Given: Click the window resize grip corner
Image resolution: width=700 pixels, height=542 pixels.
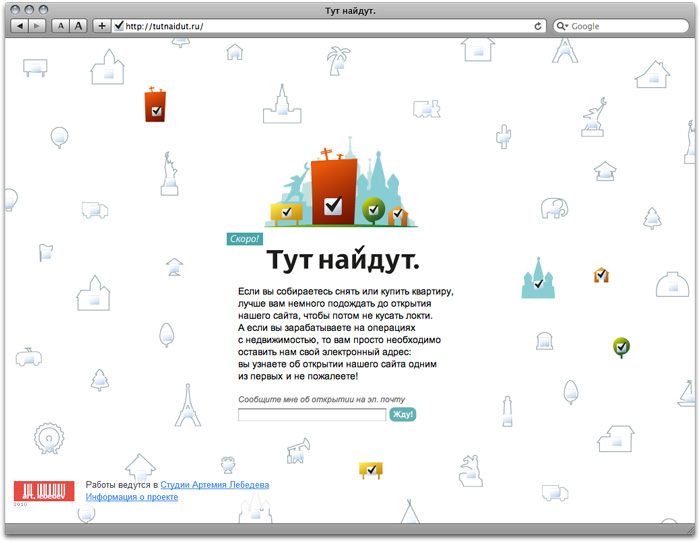Looking at the screenshot, I should [x=690, y=529].
